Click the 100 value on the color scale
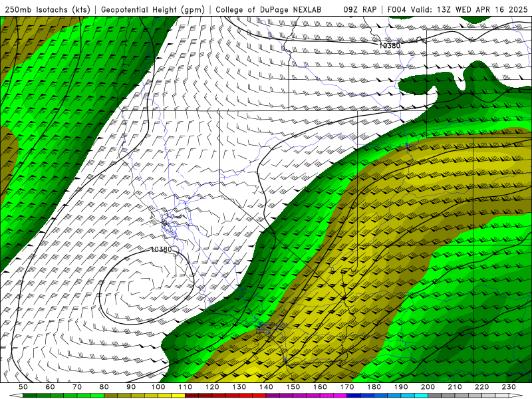 pos(158,387)
